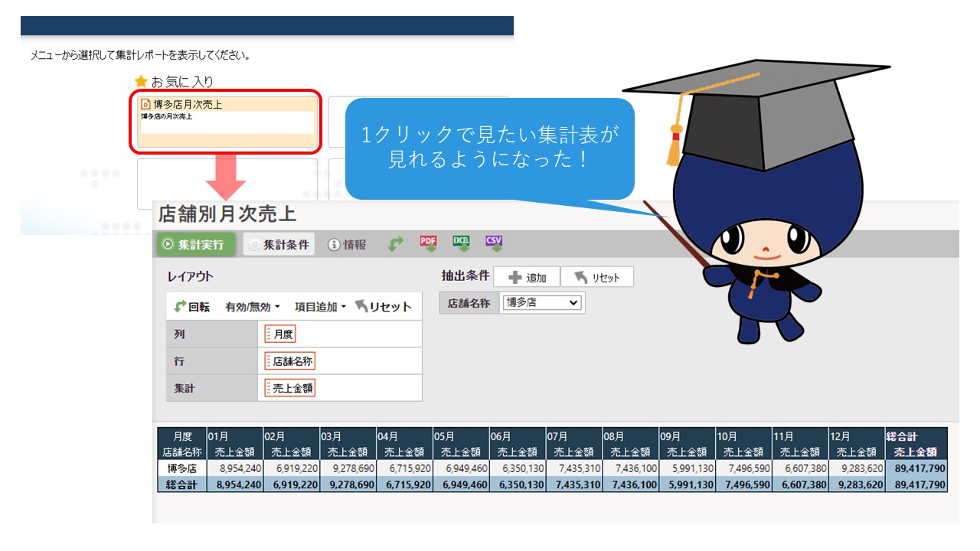Reset the layout via the リセット item
Image resolution: width=980 pixels, height=551 pixels.
(x=384, y=307)
